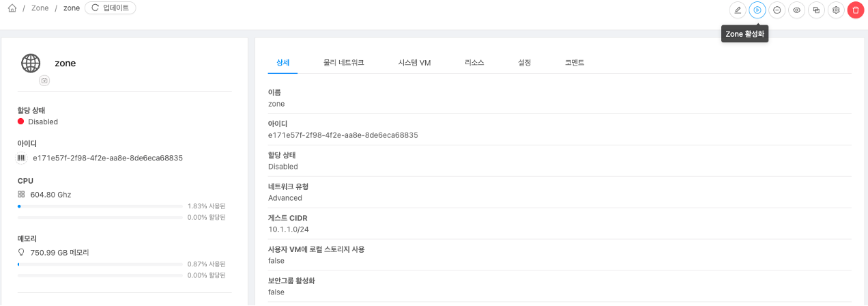Screen dimensions: 868x306
Task: Click the camera icon under globe
Action: (44, 81)
